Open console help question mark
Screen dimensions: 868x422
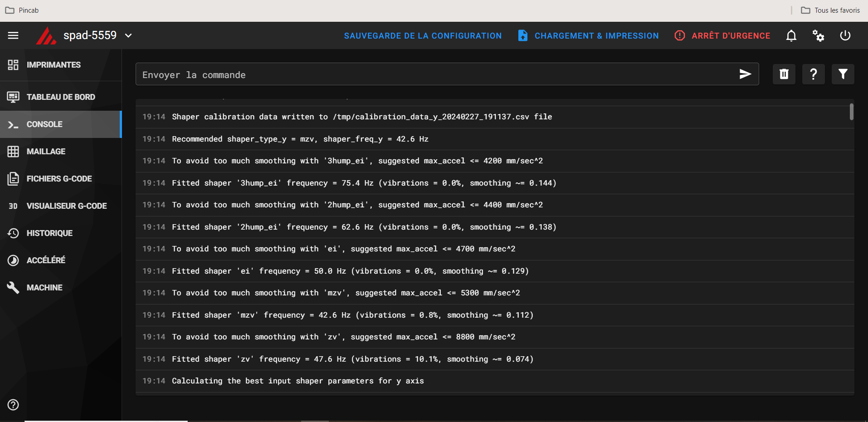(x=814, y=74)
